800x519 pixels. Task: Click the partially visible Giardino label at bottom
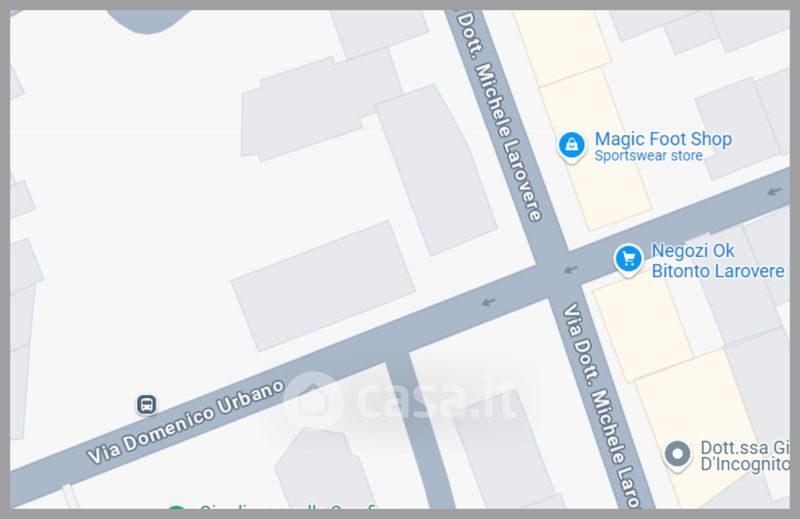point(288,507)
